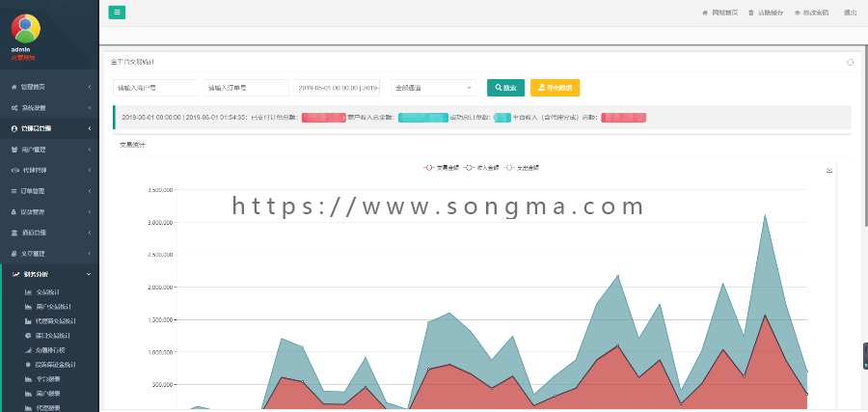This screenshot has width=868, height=412.
Task: Click 退出 to log out
Action: click(x=850, y=13)
